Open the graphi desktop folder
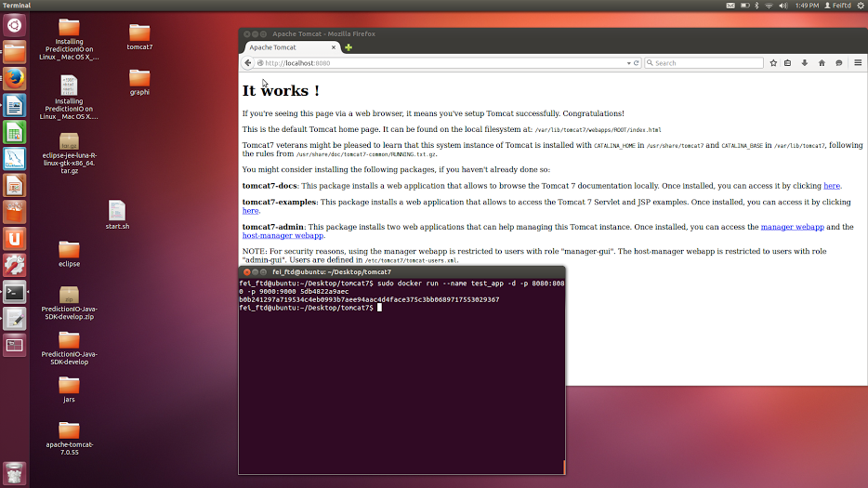This screenshot has width=868, height=488. 139,82
